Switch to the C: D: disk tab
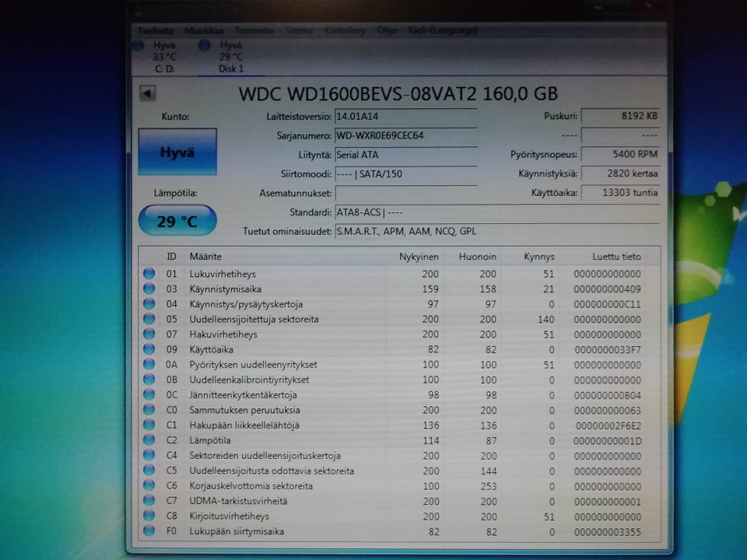The width and height of the screenshot is (747, 560). (x=164, y=57)
